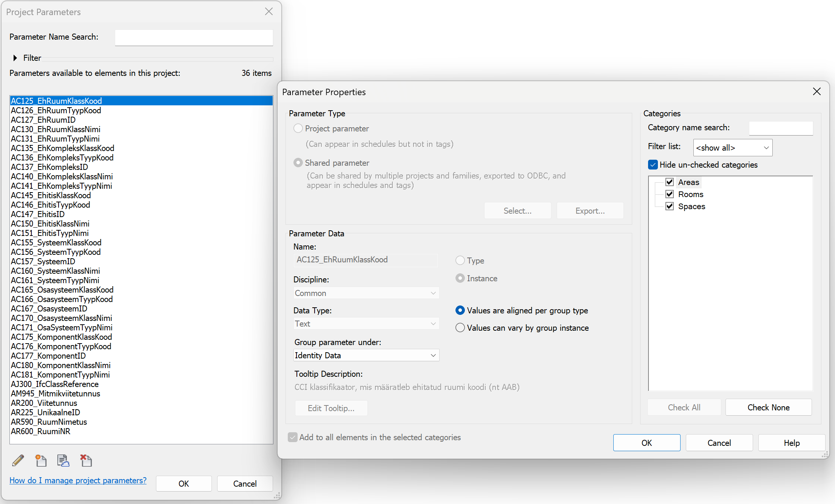Close the Parameter Properties dialog
Screen dimensions: 835x504
[816, 92]
